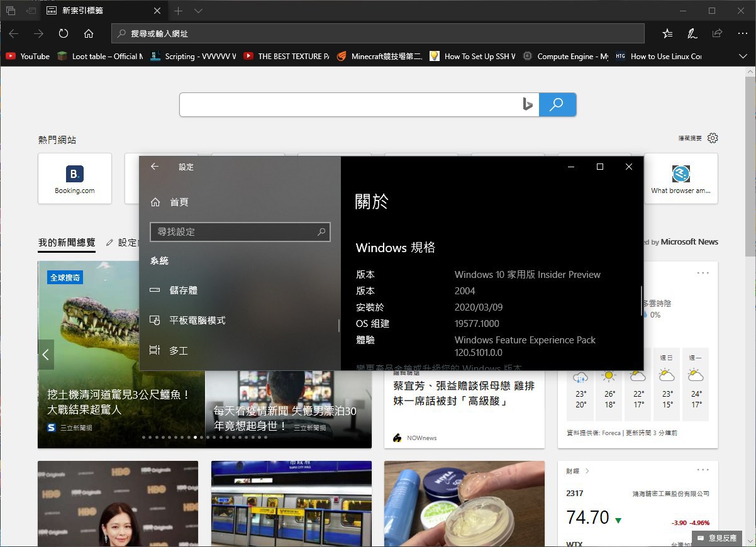Select the OS build value 19577.1000
This screenshot has width=756, height=547.
tap(477, 324)
